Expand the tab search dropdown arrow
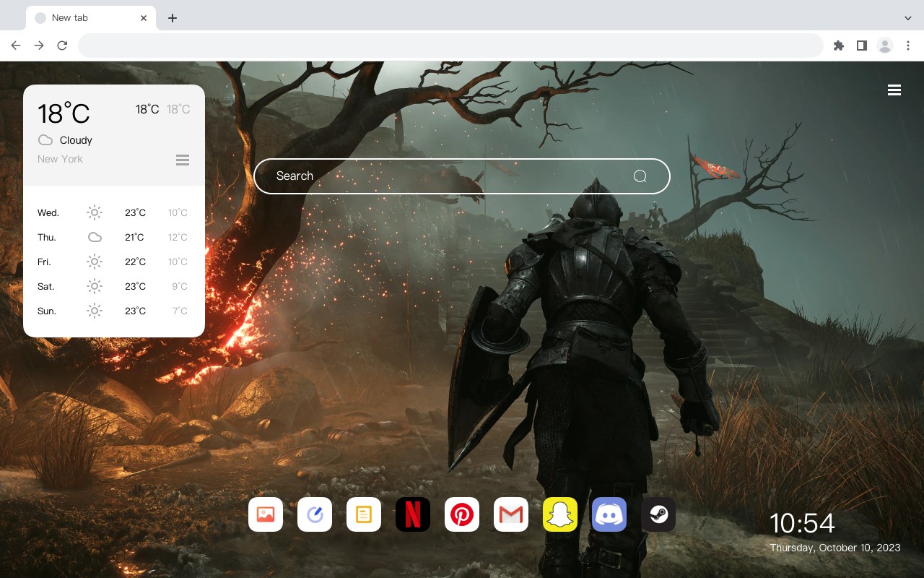 [x=908, y=17]
